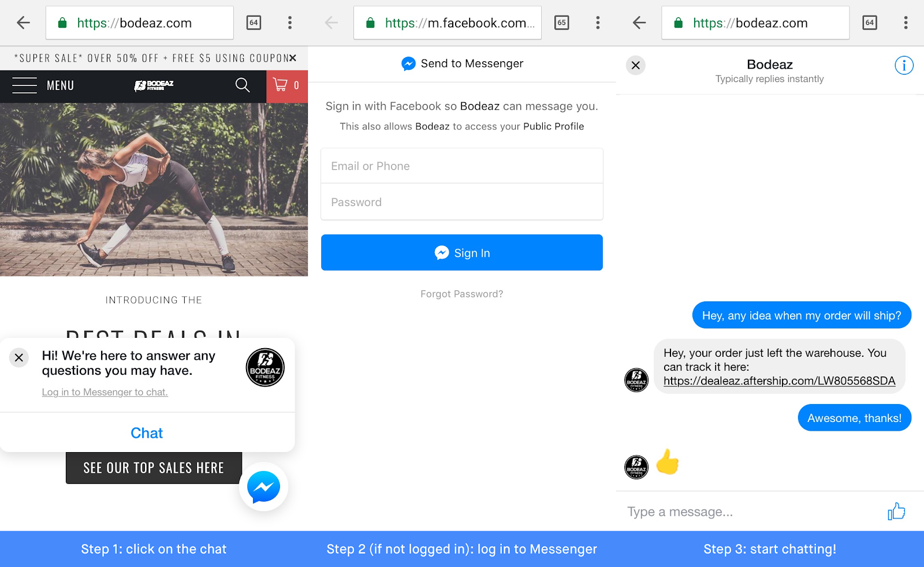Viewport: 924px width, 567px height.
Task: Follow 'Log in to Messenger to chat' link
Action: [105, 392]
